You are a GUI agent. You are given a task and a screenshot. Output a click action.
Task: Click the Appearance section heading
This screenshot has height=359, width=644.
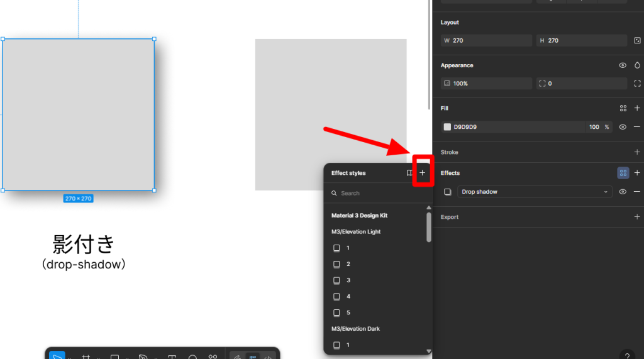[x=457, y=65]
